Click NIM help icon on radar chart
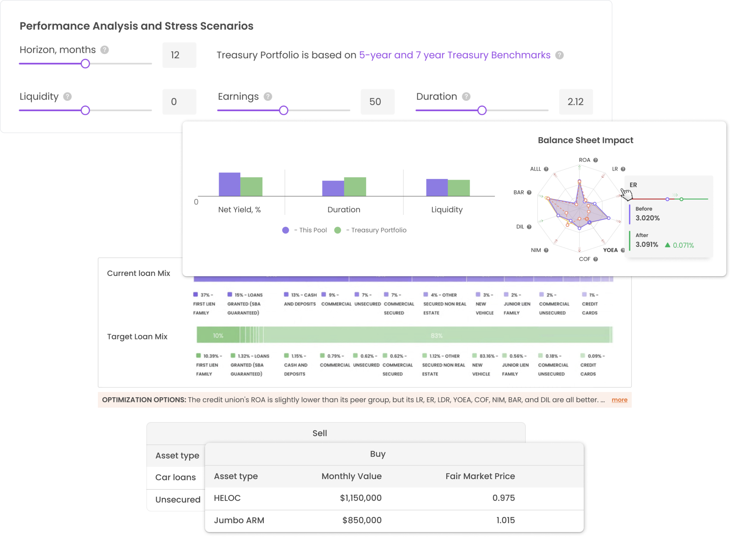 (546, 250)
